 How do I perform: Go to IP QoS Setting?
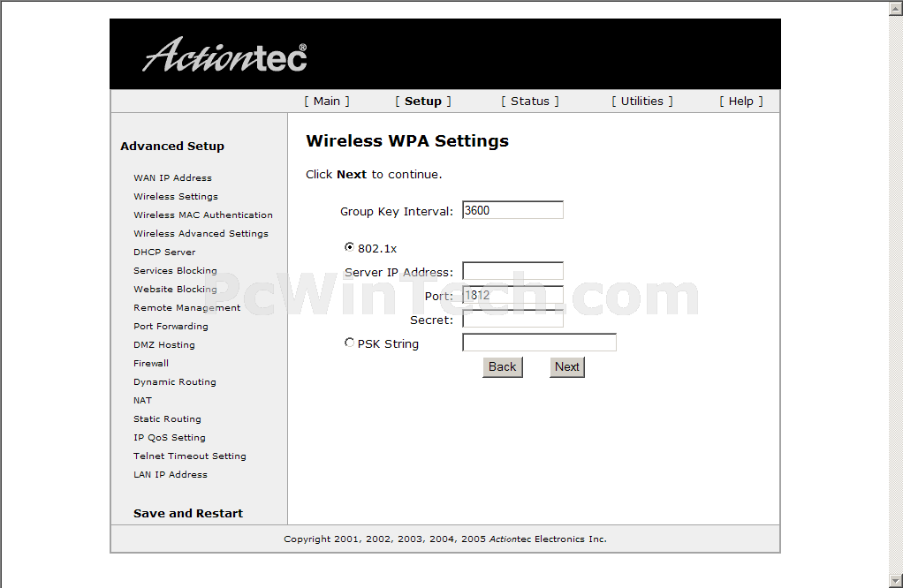click(x=170, y=437)
